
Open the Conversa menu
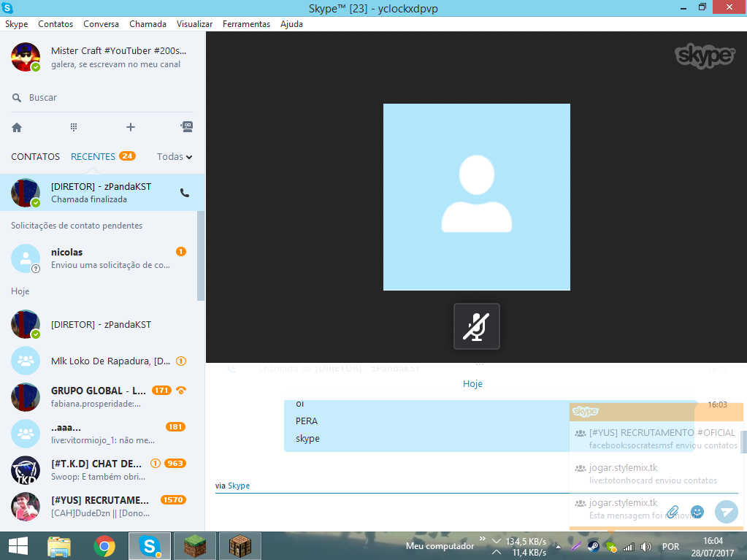coord(101,24)
